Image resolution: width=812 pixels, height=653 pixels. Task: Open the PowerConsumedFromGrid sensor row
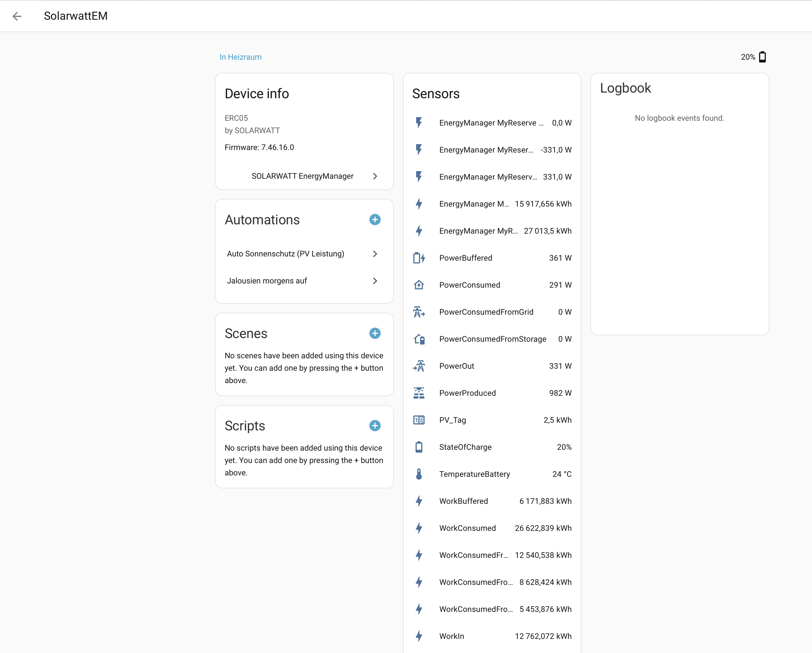(x=486, y=312)
